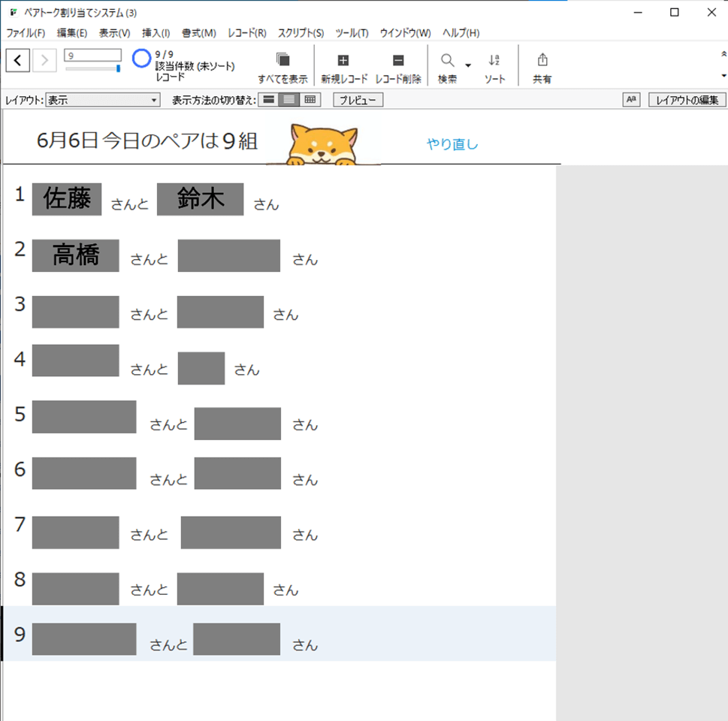728x721 pixels.
Task: Create a new record with 新規レコード
Action: [343, 68]
